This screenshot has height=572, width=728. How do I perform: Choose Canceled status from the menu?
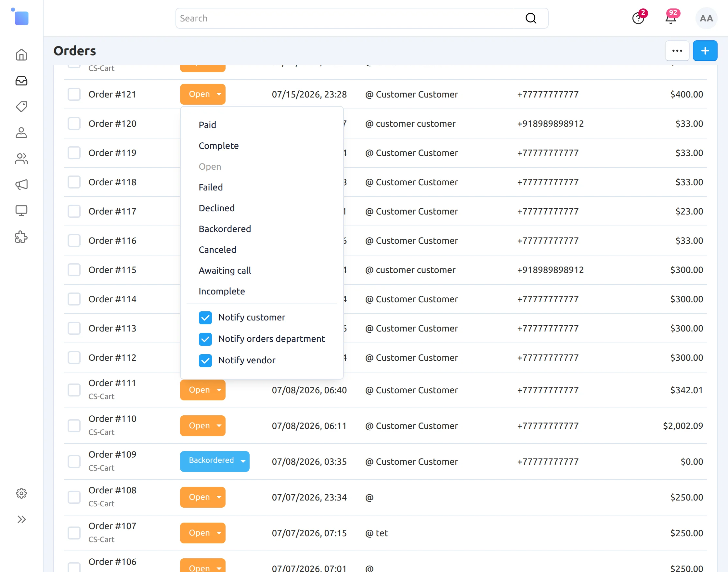pyautogui.click(x=217, y=250)
